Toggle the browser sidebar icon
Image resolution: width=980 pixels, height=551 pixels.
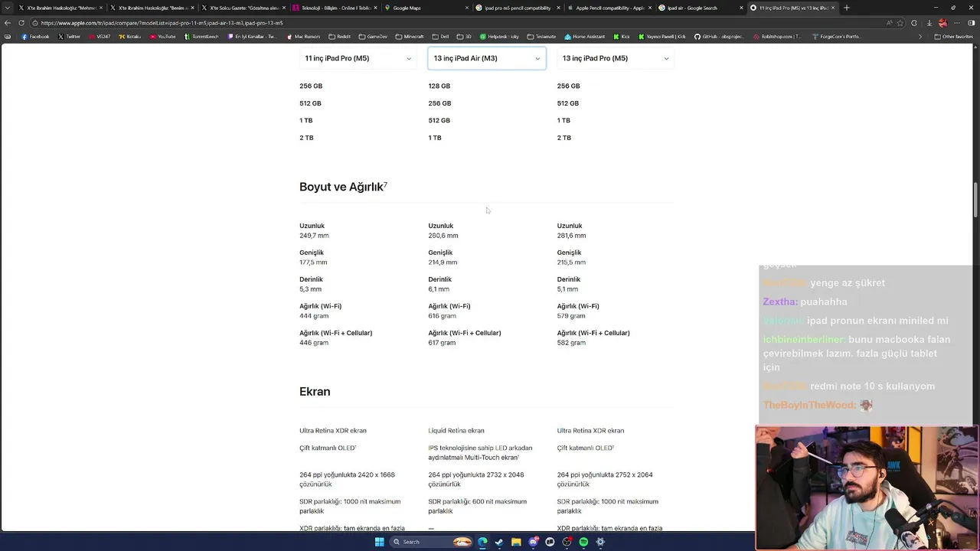pos(971,23)
